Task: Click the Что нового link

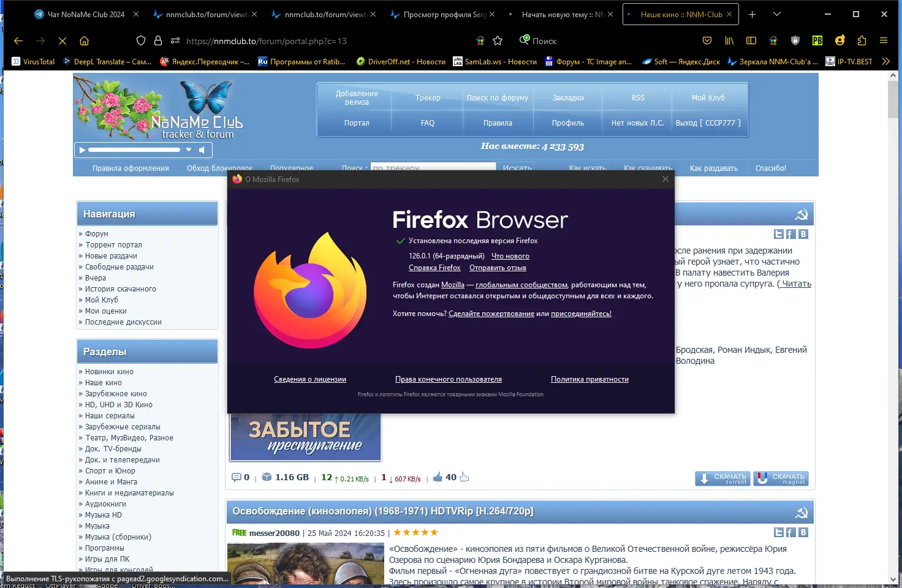Action: (x=510, y=256)
